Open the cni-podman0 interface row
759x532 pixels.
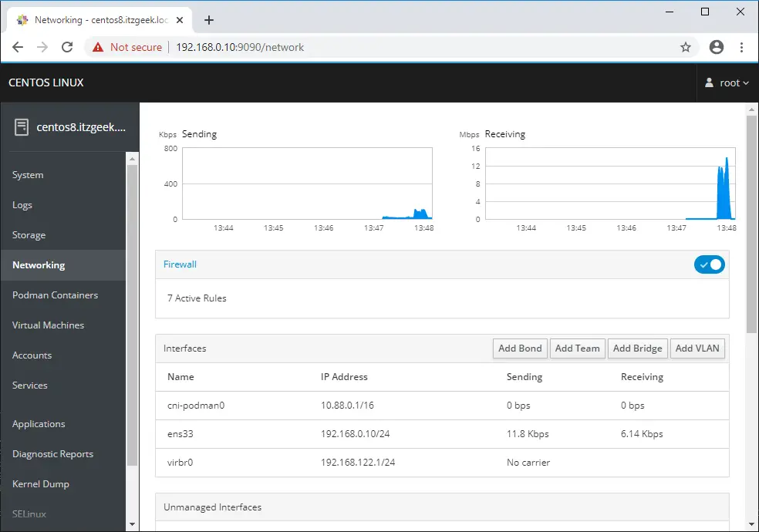pos(442,406)
